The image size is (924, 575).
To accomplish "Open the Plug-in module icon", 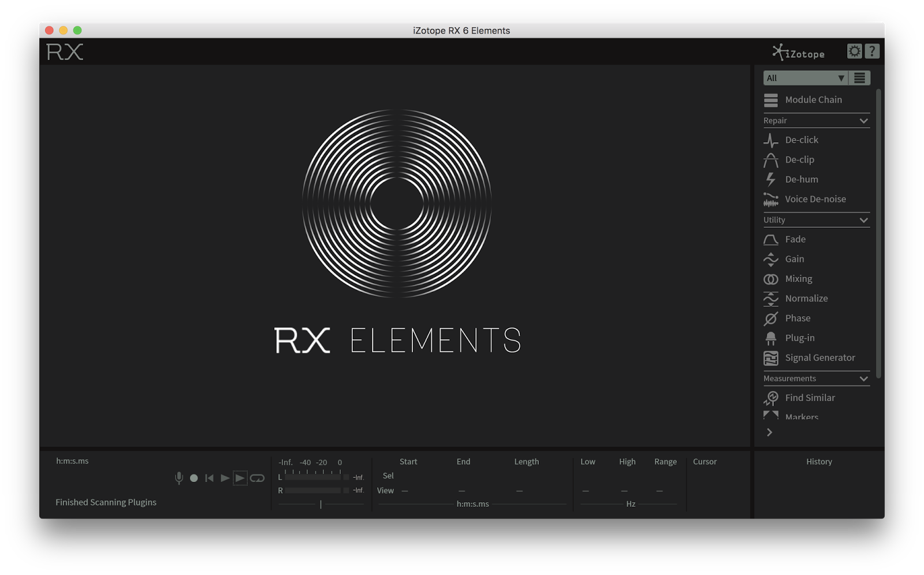I will [x=770, y=338].
